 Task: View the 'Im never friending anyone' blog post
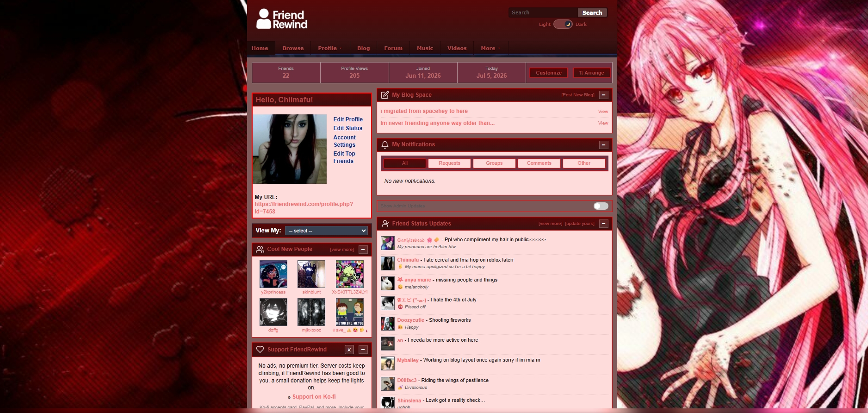pyautogui.click(x=603, y=123)
